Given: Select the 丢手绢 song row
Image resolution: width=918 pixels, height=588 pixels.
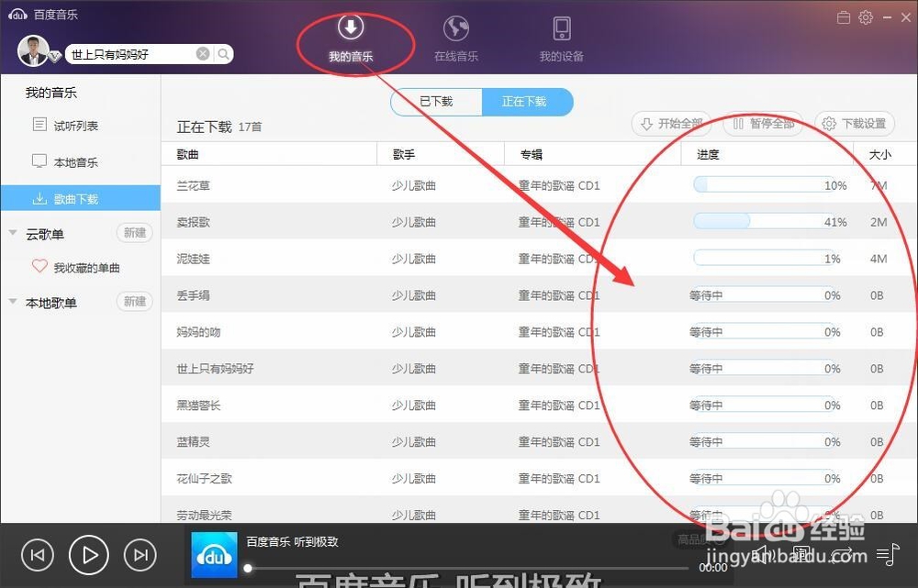Looking at the screenshot, I should [x=539, y=294].
